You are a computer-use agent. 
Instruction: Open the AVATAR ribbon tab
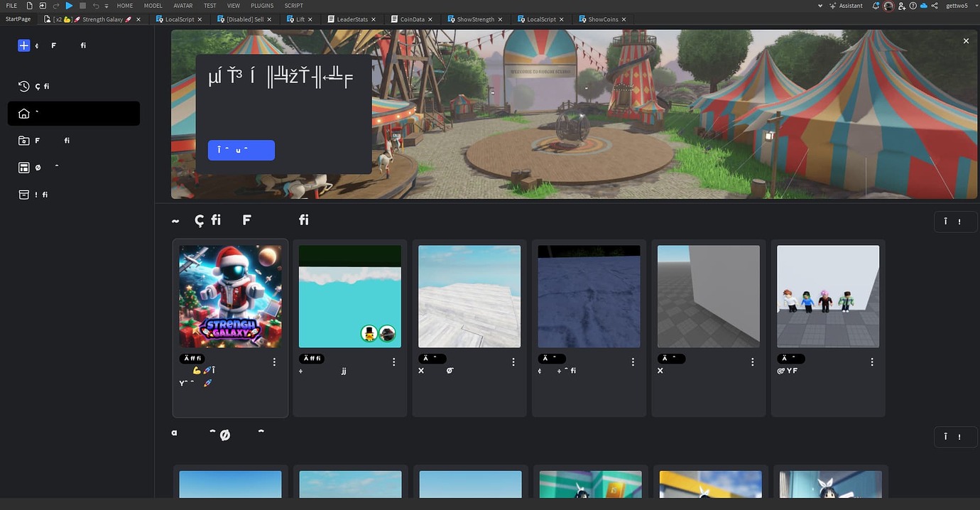tap(183, 6)
